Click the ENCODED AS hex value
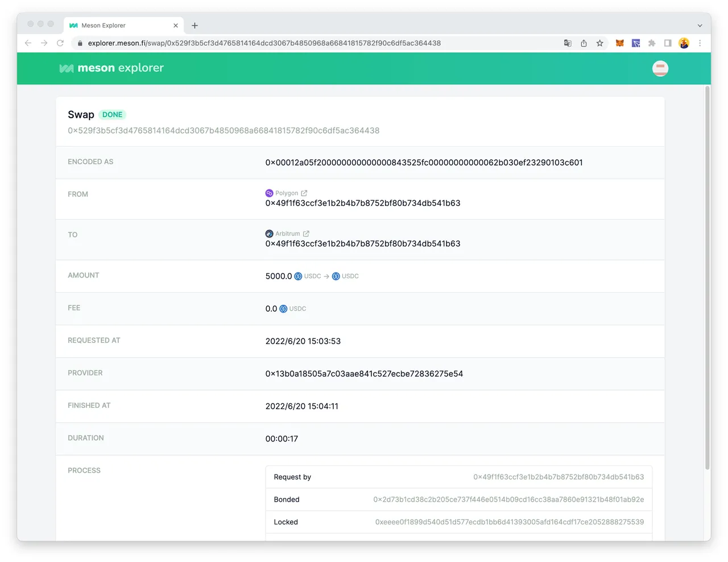Screen dimensions: 728x562 point(424,163)
